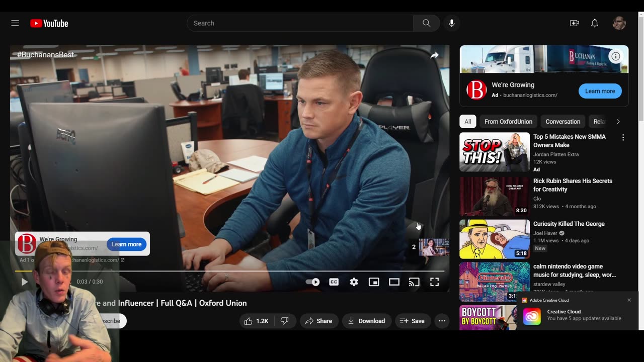The image size is (644, 362).
Task: Open the account avatar menu
Action: point(619,23)
